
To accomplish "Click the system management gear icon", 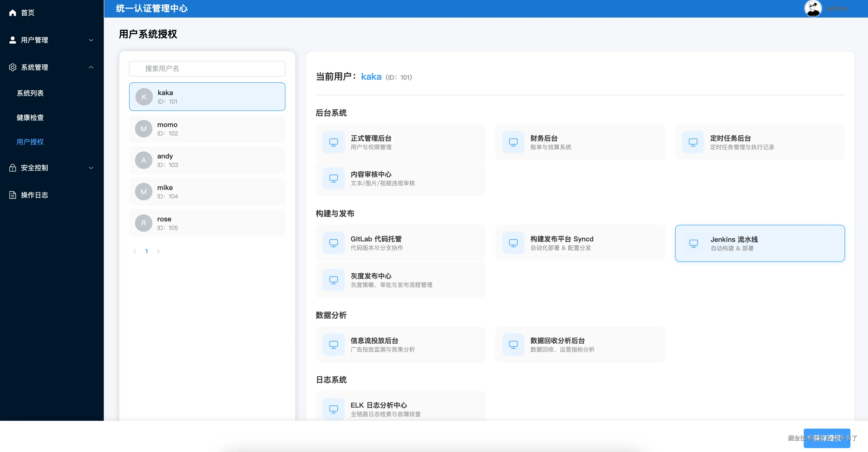I will 12,67.
